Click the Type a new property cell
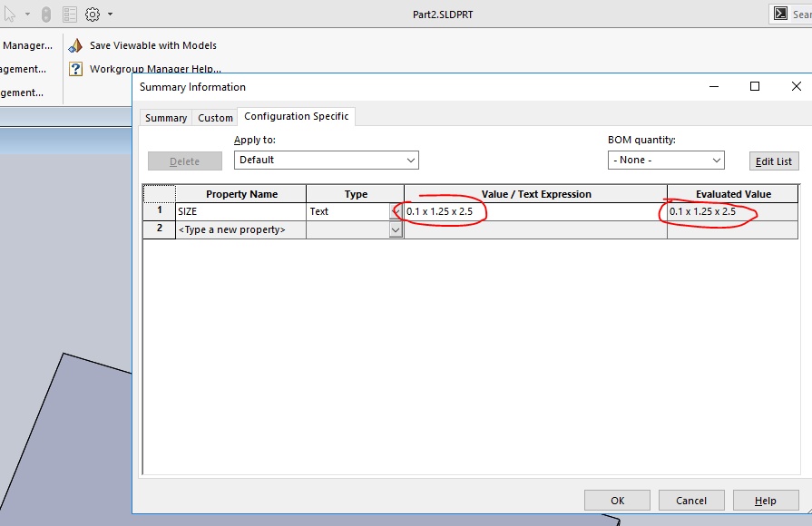Viewport: 812px width, 526px height. 240,229
